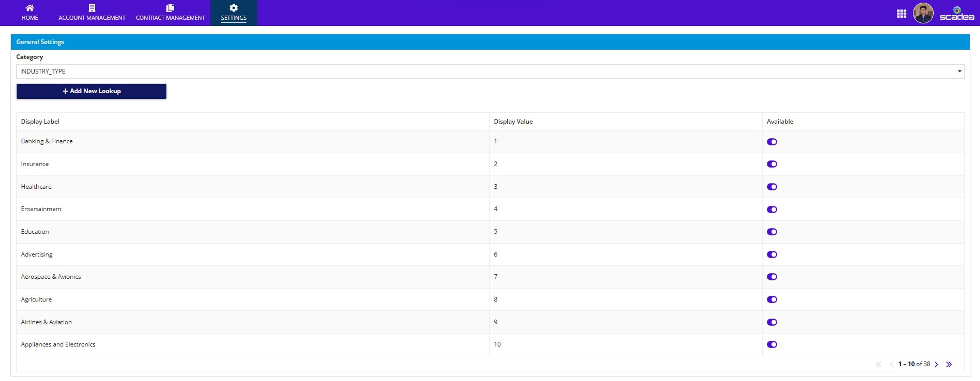Toggle availability for Agriculture
This screenshot has width=980, height=381.
772,299
